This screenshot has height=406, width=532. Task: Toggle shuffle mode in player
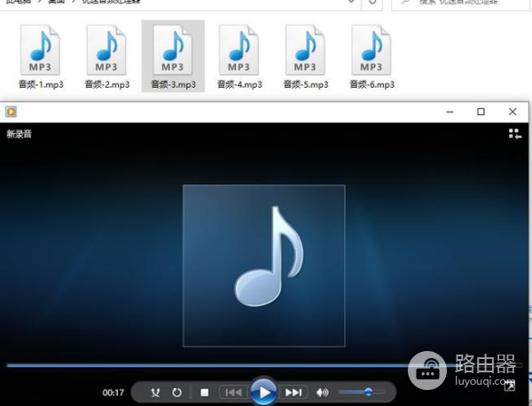[x=155, y=393]
